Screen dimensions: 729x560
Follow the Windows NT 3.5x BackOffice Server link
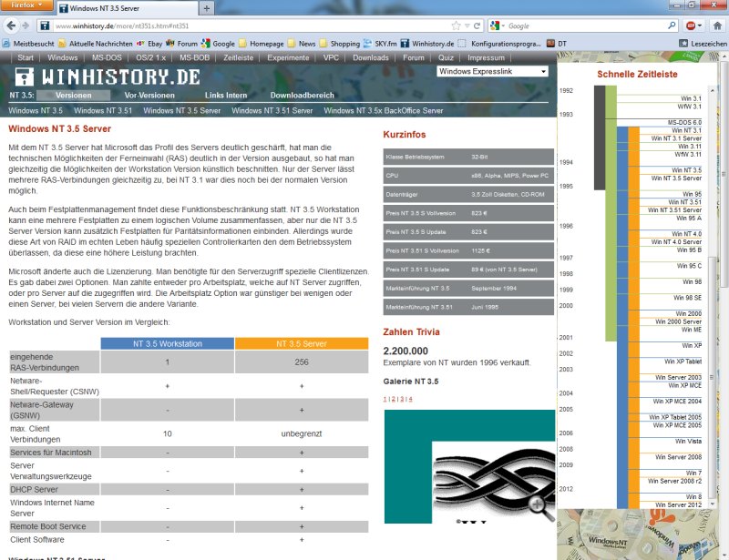point(383,110)
